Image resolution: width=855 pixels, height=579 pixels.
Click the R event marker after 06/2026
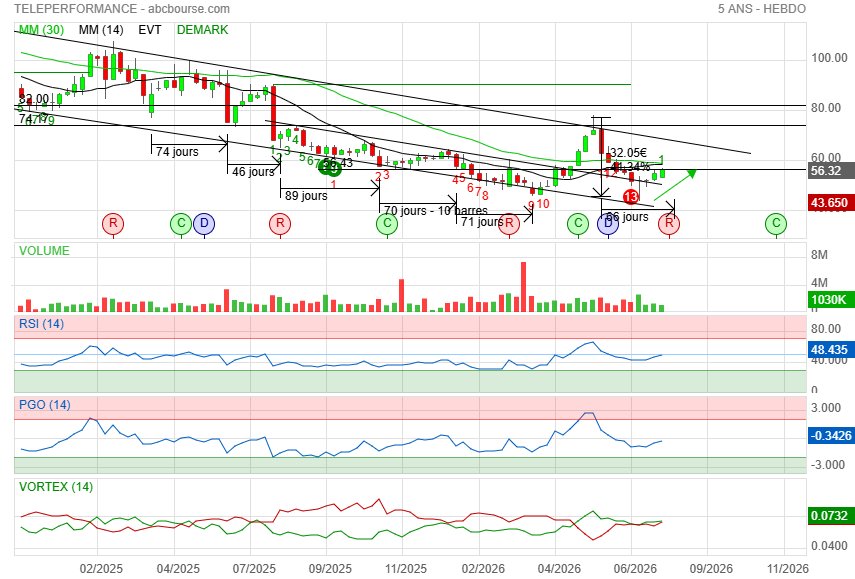[x=669, y=224]
